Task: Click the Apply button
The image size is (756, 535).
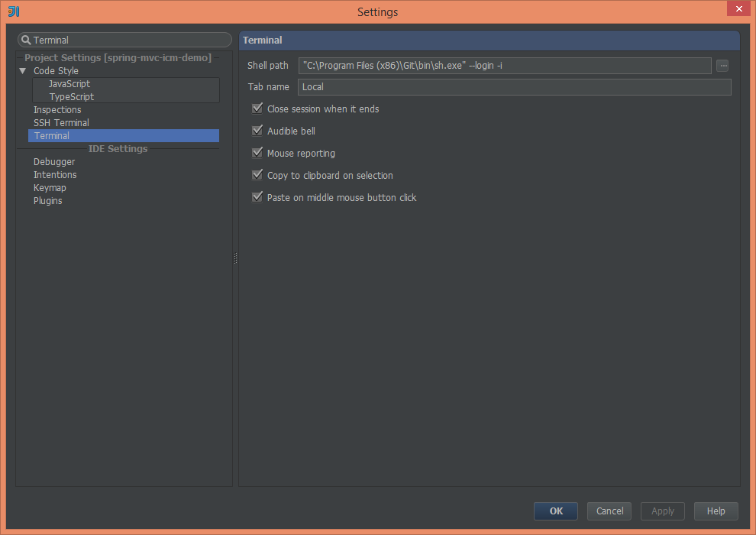Action: (x=661, y=511)
